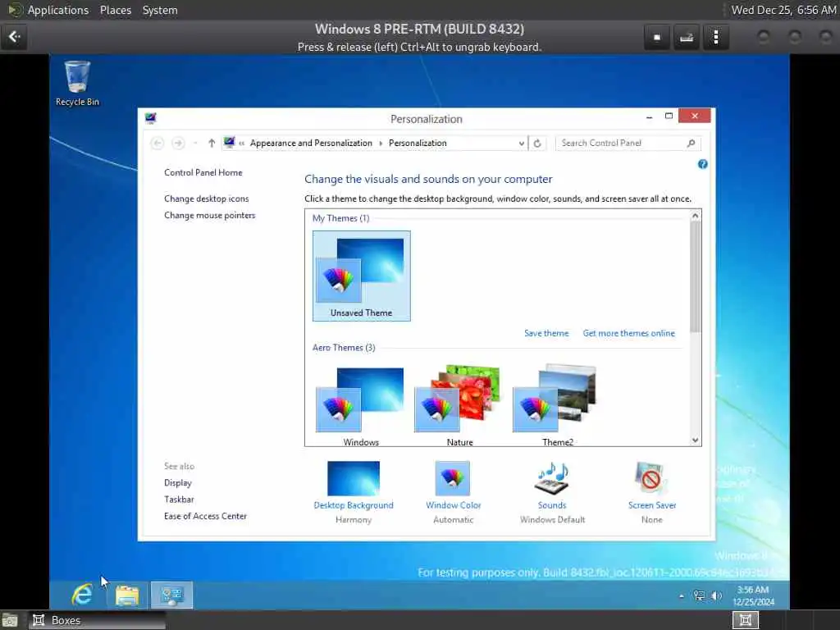This screenshot has height=630, width=840.
Task: Open Window Color settings icon
Action: click(x=453, y=478)
